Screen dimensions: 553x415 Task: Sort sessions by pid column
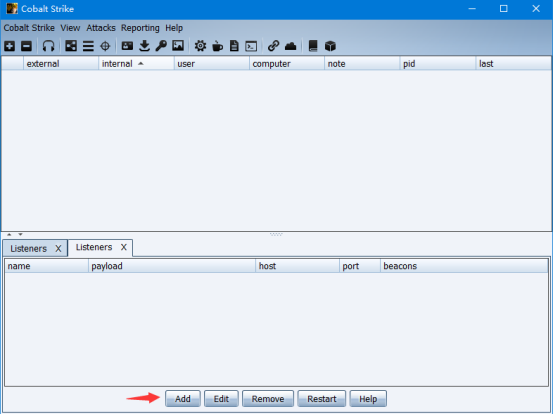tap(438, 63)
